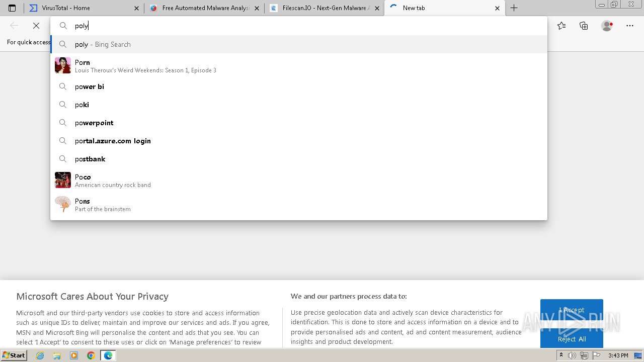
Task: Open File Explorer from taskbar
Action: point(57,355)
